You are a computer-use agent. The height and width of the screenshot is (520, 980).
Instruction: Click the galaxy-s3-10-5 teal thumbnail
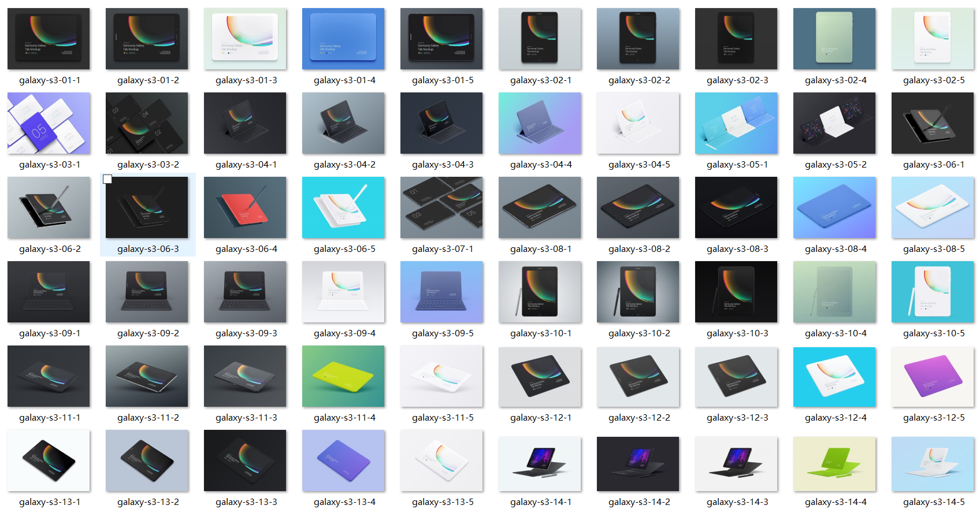933,292
